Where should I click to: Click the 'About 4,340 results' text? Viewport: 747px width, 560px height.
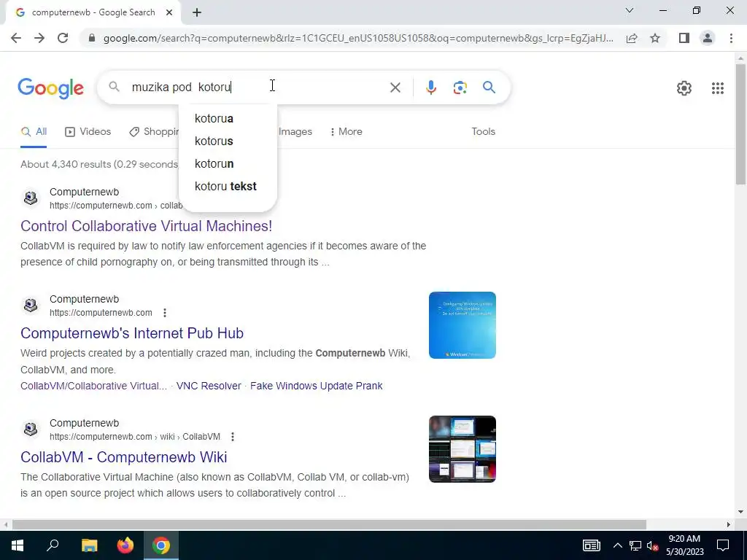[99, 164]
